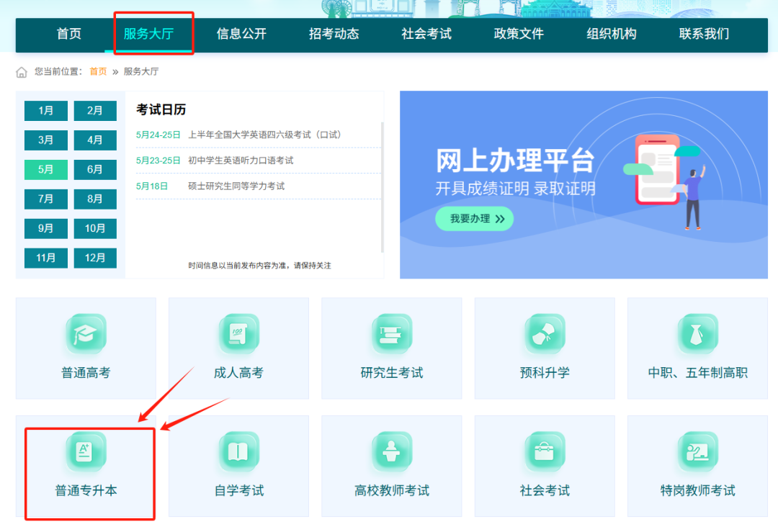Go to the 联系我们 navigation item
Screen dimensions: 778x532
(x=702, y=34)
